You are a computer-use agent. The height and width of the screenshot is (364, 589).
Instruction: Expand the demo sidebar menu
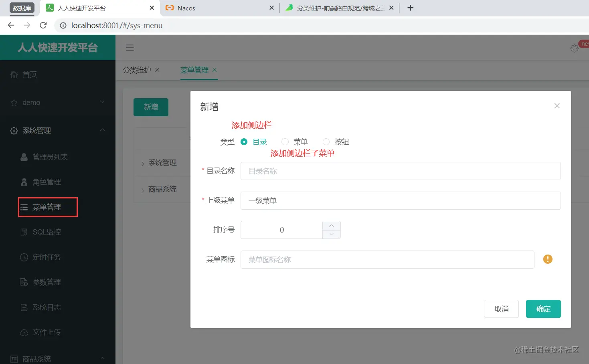tap(102, 102)
